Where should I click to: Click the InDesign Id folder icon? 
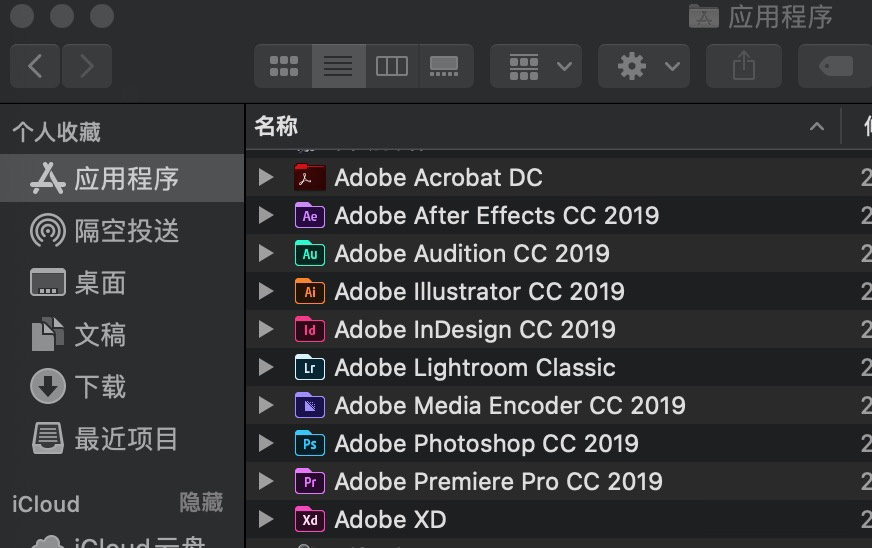[310, 329]
